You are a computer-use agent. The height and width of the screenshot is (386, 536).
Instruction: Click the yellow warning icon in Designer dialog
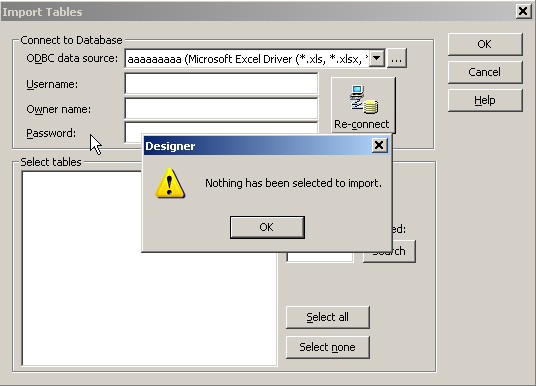click(170, 183)
